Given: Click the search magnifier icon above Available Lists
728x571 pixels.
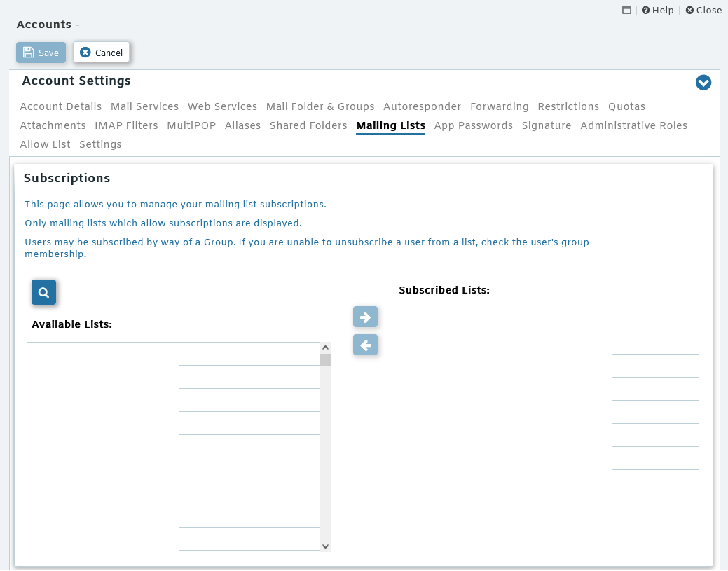Looking at the screenshot, I should (43, 293).
